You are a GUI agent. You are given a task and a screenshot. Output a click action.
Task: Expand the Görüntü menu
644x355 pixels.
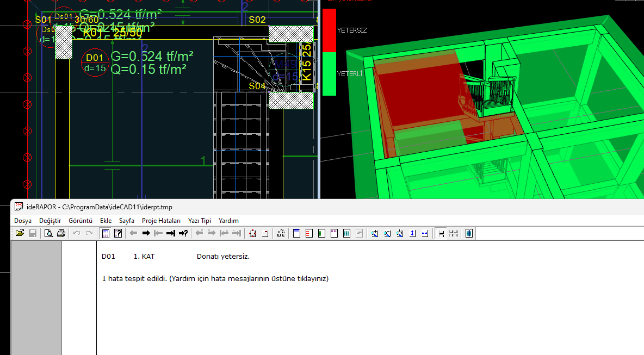pos(81,221)
